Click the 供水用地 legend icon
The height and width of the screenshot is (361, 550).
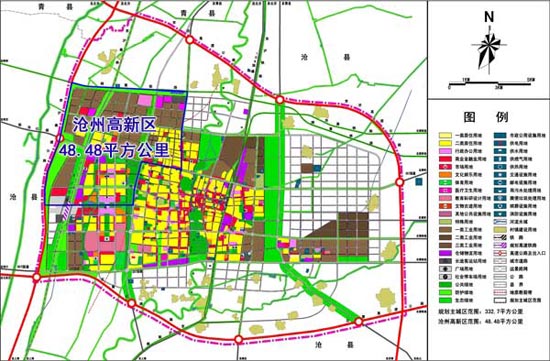pos(499,151)
